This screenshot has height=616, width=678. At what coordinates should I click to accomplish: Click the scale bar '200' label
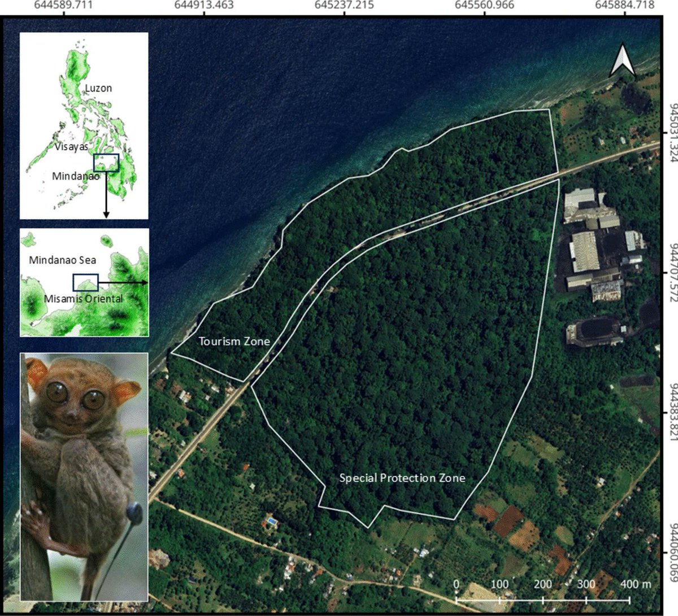tap(543, 584)
